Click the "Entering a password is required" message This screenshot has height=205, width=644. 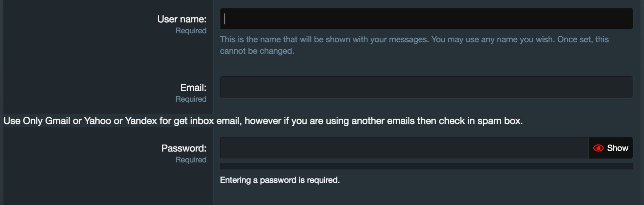tap(280, 180)
